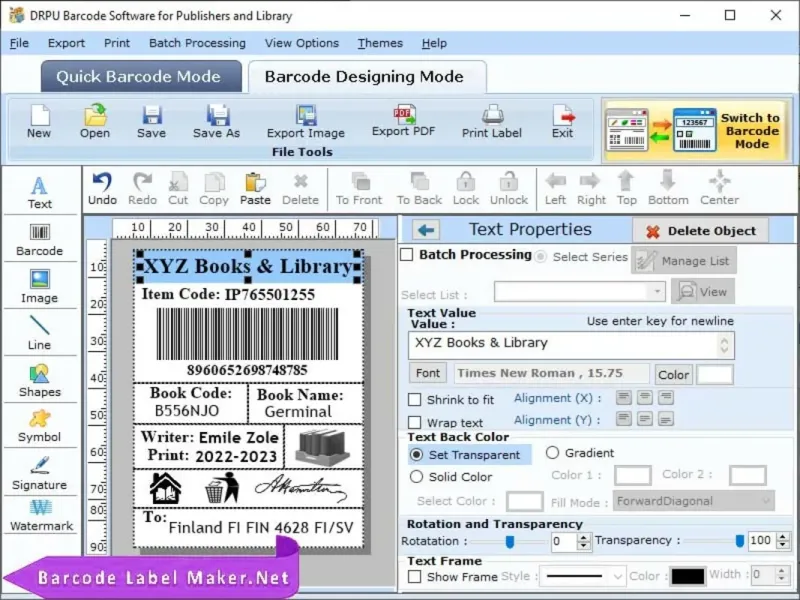Delete selected object via toolbar
The width and height of the screenshot is (800, 600).
pos(301,189)
